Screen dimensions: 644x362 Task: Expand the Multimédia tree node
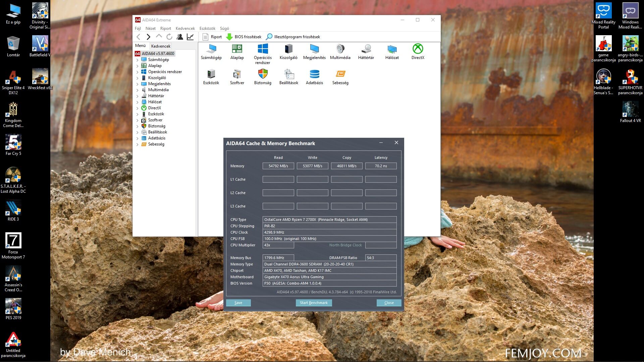click(137, 90)
